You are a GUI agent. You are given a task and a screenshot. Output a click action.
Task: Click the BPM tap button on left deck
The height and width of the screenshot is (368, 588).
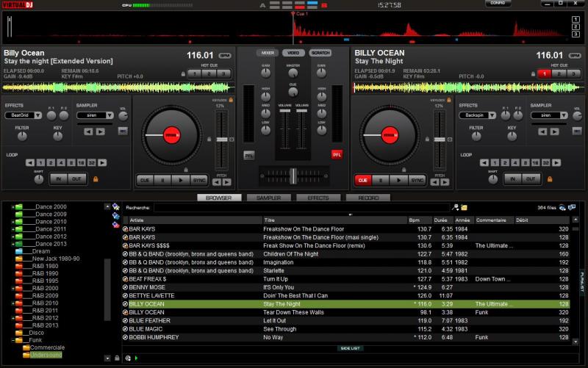tap(224, 56)
